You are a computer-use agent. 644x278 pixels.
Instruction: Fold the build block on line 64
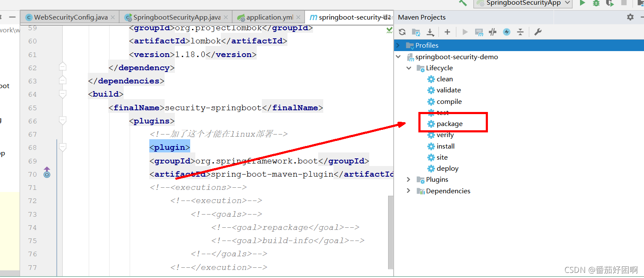(x=63, y=94)
